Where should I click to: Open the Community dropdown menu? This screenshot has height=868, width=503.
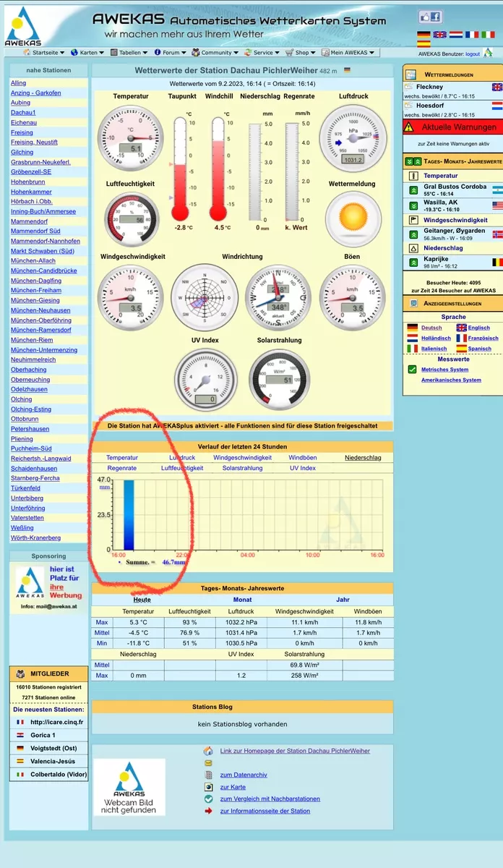pyautogui.click(x=216, y=53)
